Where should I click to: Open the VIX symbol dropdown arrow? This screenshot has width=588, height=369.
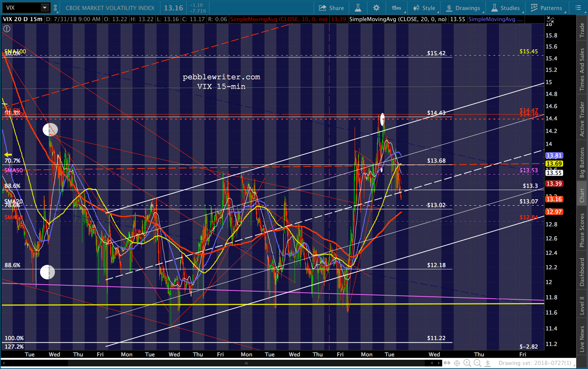[x=45, y=8]
